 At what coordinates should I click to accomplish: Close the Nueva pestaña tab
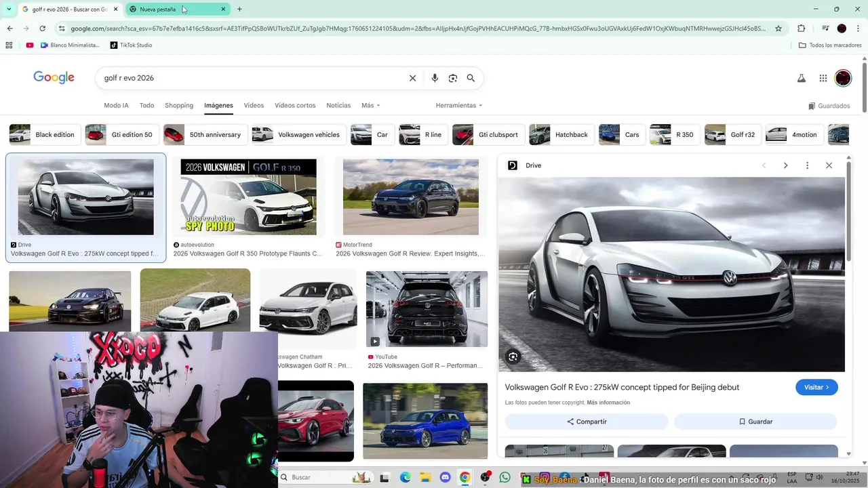coord(223,9)
